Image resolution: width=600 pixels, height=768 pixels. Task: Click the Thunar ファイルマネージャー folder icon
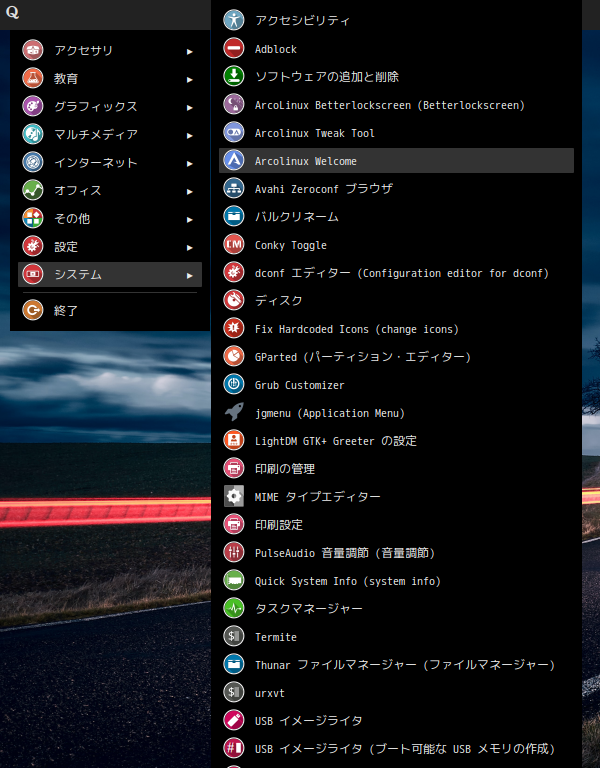coord(234,664)
